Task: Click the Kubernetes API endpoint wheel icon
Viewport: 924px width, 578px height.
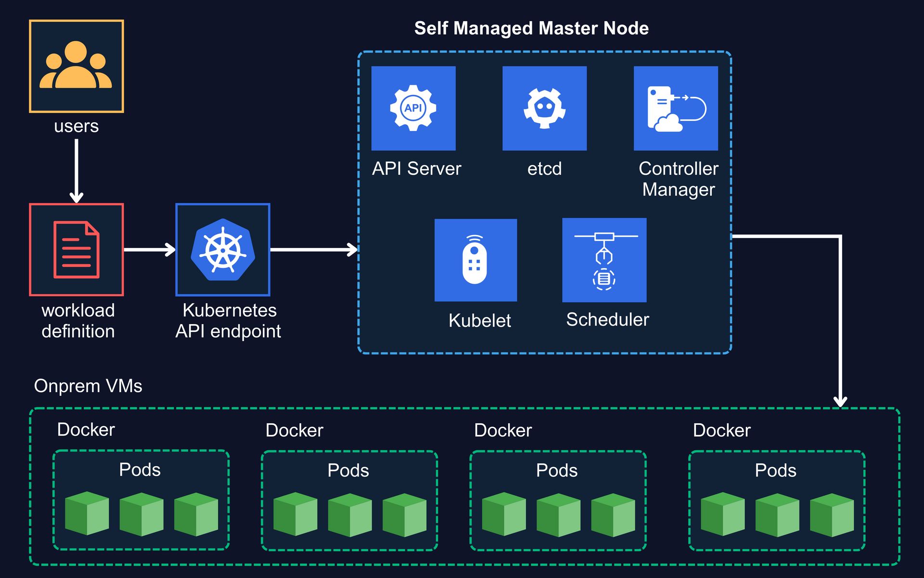Action: click(223, 250)
